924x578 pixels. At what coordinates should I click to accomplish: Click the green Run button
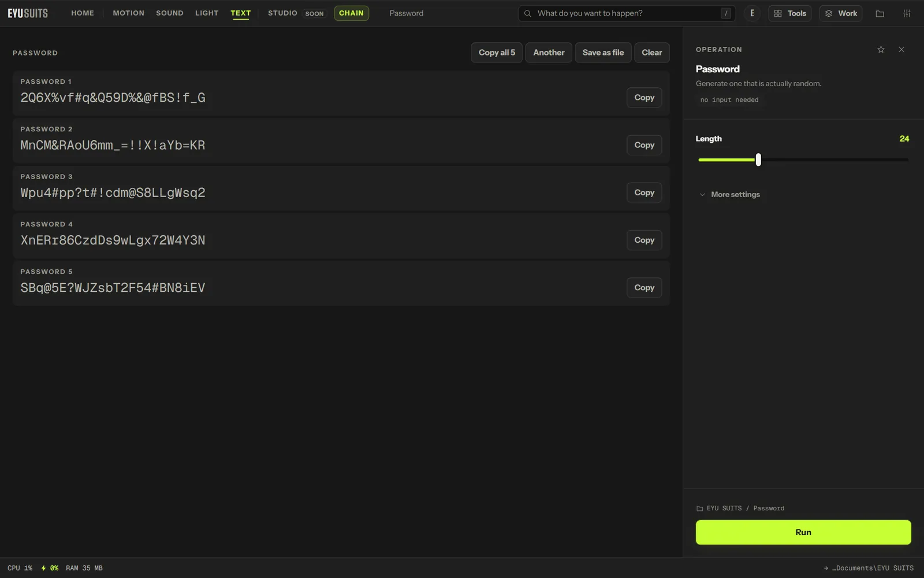[803, 532]
